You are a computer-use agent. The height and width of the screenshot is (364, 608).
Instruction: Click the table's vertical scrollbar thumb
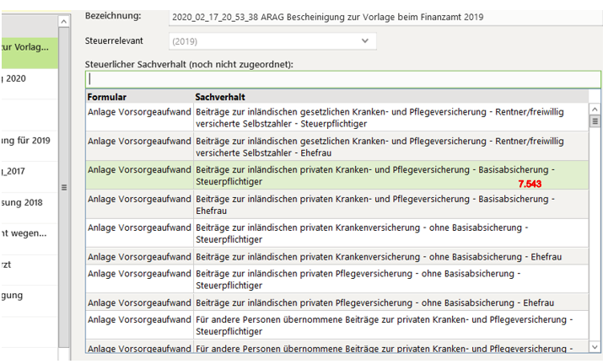click(x=595, y=121)
